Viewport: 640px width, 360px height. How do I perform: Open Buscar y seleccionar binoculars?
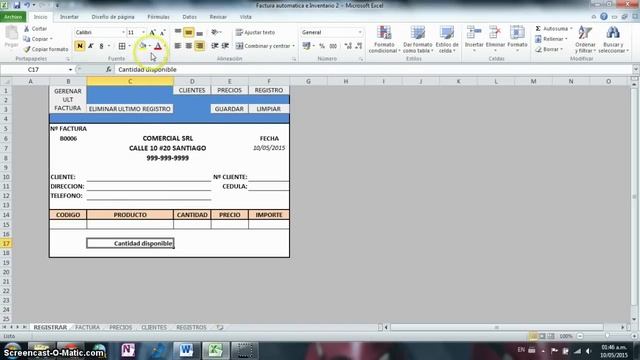pos(613,39)
